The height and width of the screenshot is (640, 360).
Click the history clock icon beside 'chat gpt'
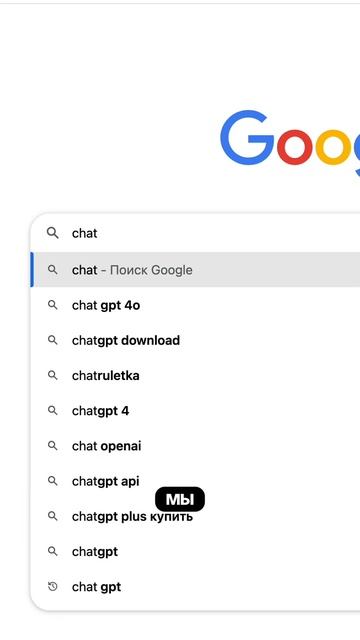[53, 587]
